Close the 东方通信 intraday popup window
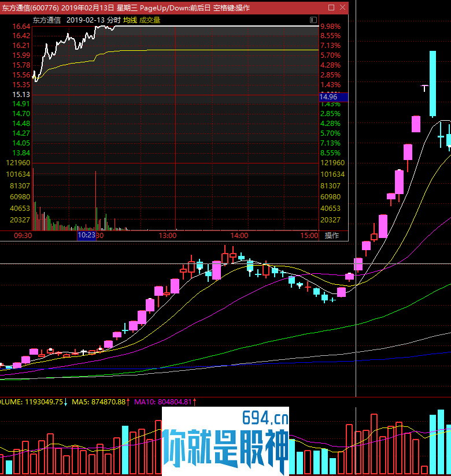Screen dimensions: 451x476 pyautogui.click(x=342, y=8)
